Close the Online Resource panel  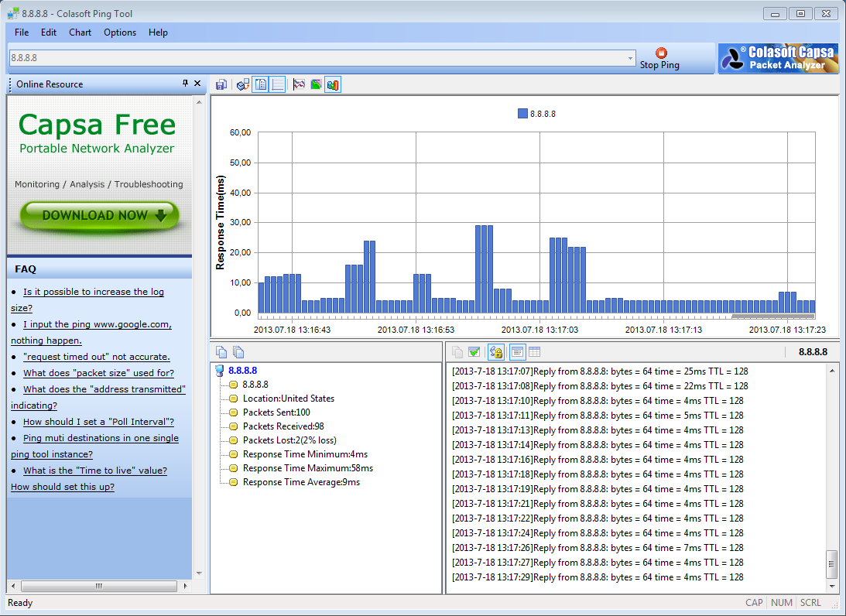point(197,83)
